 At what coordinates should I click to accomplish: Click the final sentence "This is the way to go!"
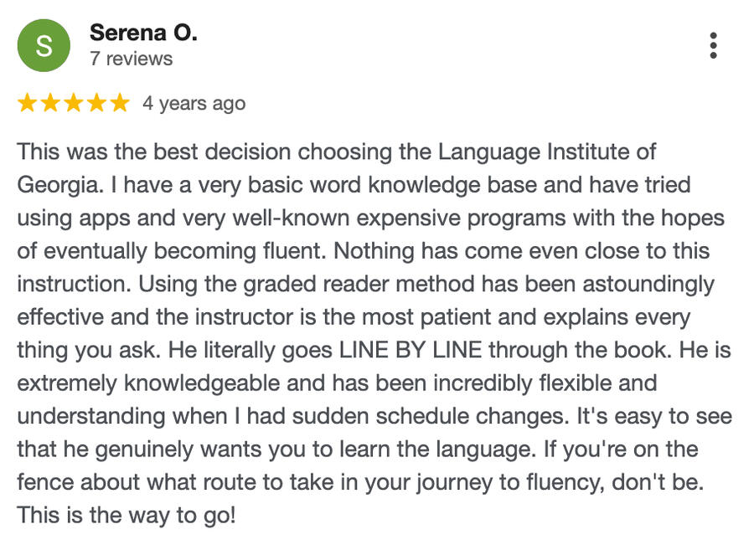(x=127, y=515)
